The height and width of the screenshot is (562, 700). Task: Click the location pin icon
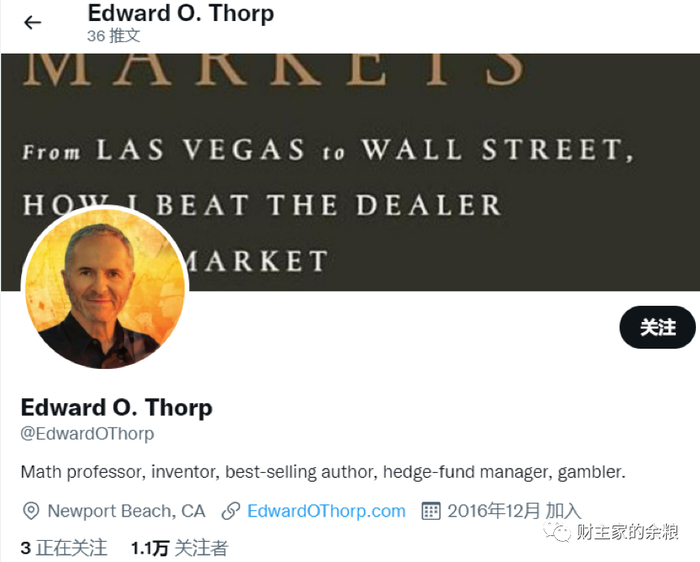click(x=31, y=511)
